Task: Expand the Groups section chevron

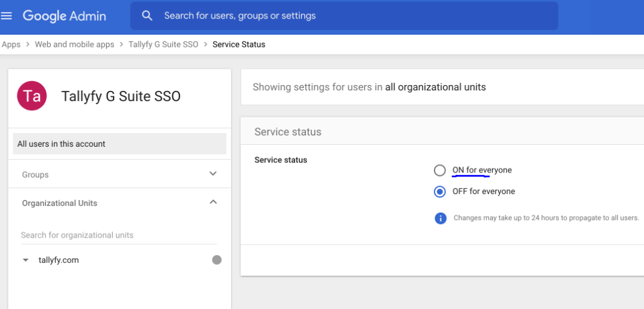Action: coord(212,174)
